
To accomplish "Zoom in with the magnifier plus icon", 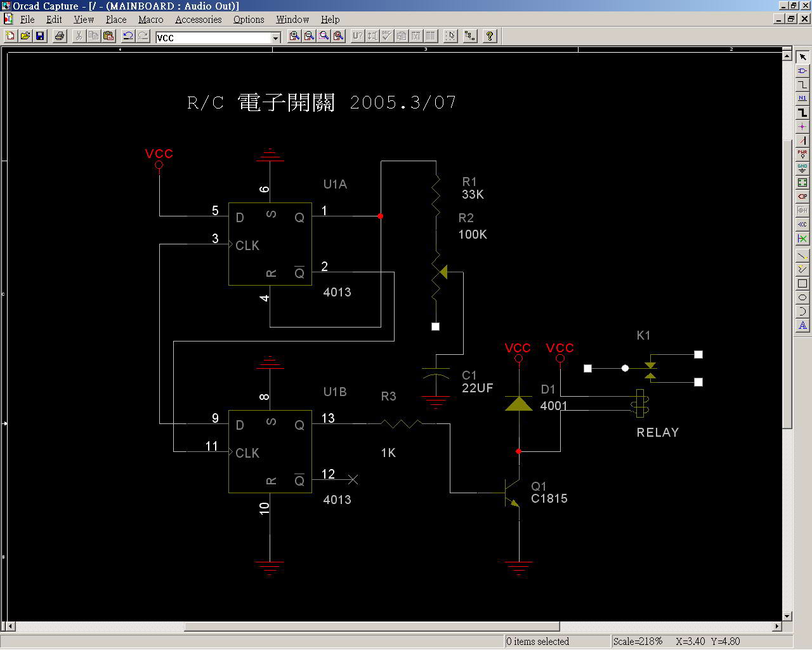I will tap(294, 36).
